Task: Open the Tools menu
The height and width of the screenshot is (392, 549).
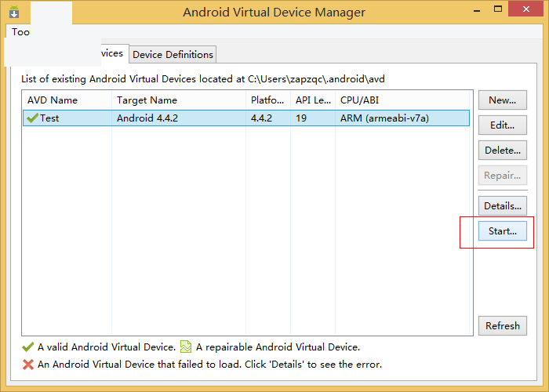Action: click(x=21, y=32)
